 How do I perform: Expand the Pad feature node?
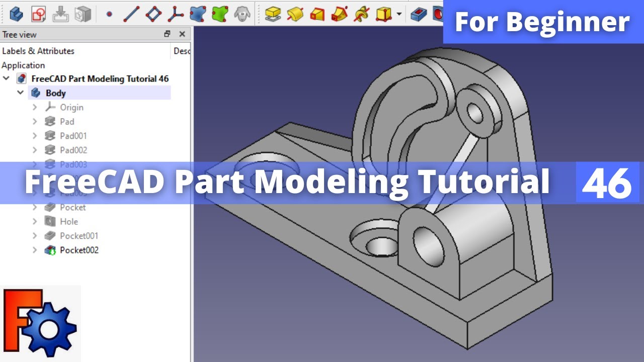35,121
